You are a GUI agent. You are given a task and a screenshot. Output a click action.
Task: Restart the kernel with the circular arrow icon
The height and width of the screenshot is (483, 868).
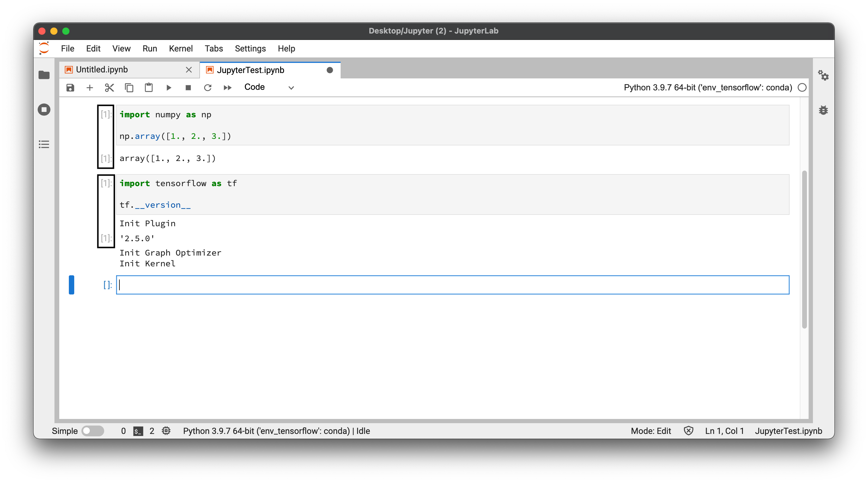[x=207, y=88]
